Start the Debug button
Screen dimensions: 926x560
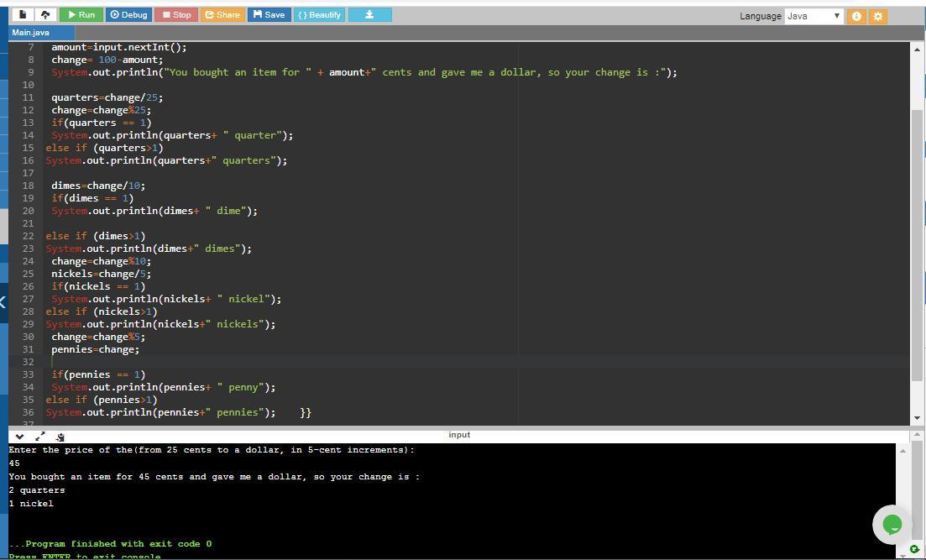coord(129,15)
